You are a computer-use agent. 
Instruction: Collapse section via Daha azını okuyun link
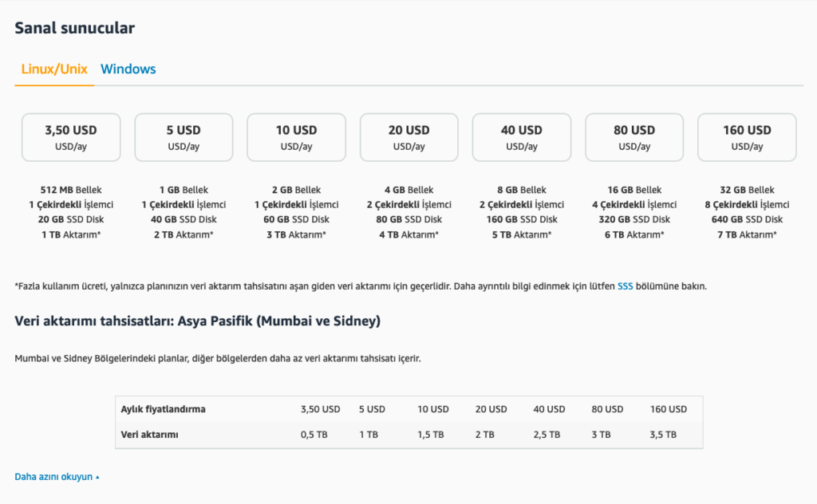(57, 477)
